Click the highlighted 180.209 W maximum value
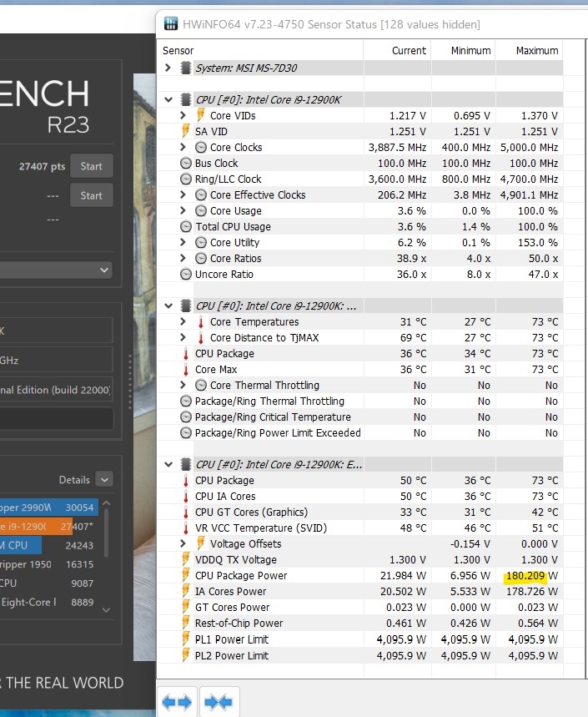This screenshot has width=588, height=717. click(525, 575)
